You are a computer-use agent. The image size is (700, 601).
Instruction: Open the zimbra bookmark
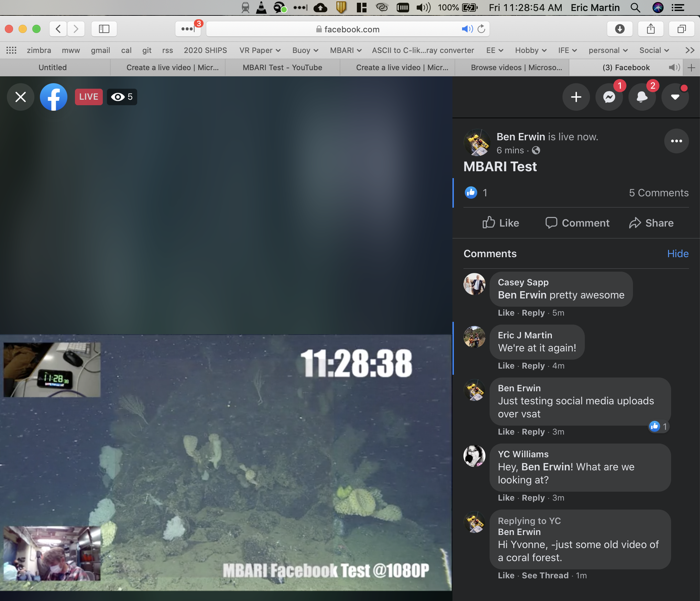click(39, 50)
